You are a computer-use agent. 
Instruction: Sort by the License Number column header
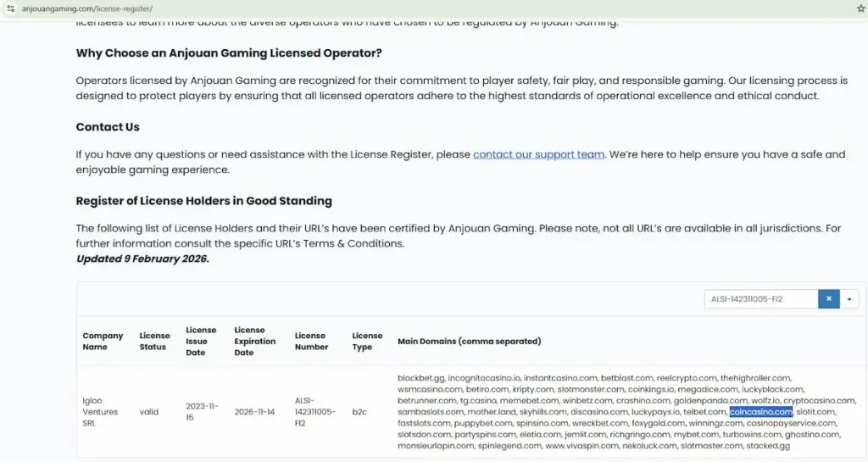[311, 342]
